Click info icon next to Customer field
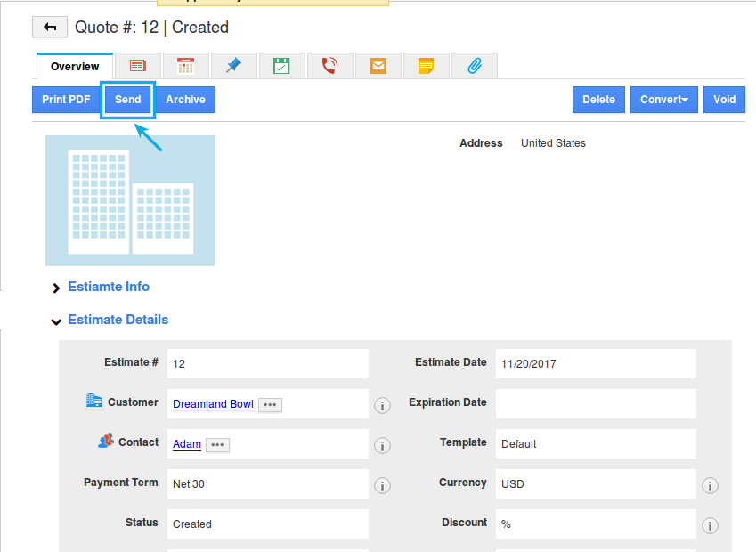 click(382, 406)
